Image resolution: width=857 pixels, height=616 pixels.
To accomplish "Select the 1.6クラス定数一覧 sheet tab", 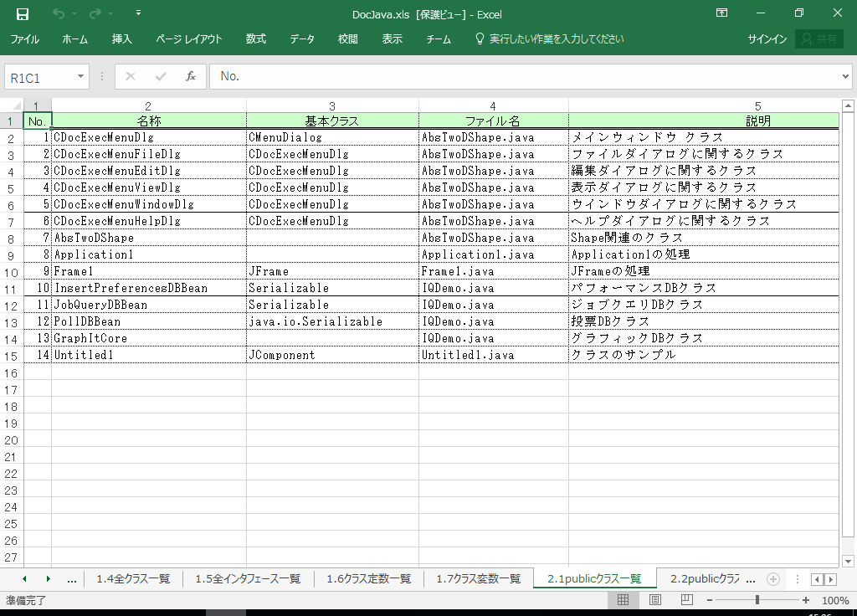I will [x=368, y=579].
